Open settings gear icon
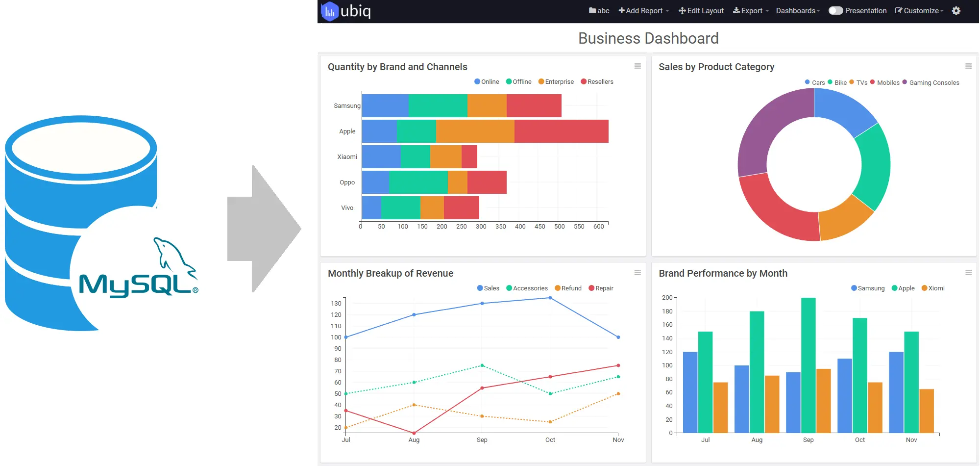 point(956,11)
